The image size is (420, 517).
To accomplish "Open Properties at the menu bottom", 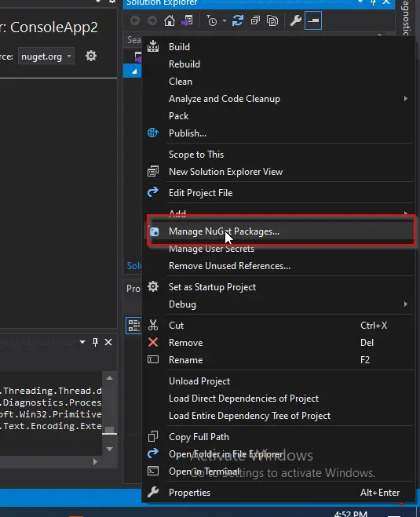I will (x=279, y=493).
